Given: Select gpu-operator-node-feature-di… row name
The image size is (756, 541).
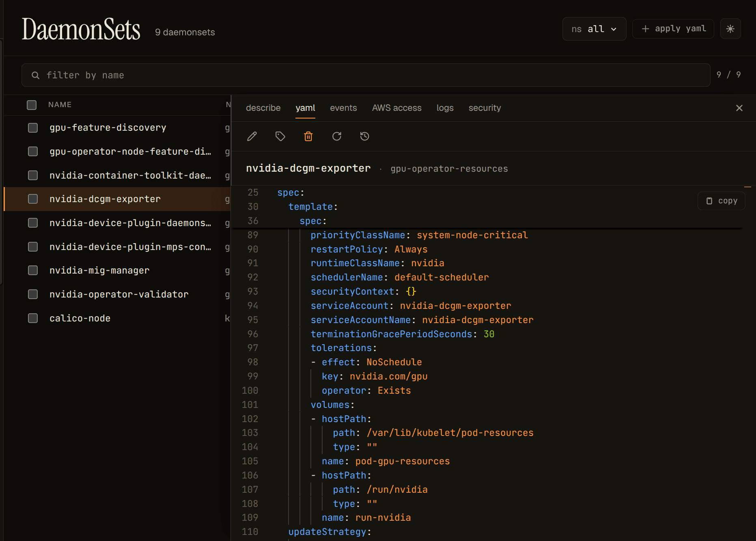Looking at the screenshot, I should click(x=130, y=151).
